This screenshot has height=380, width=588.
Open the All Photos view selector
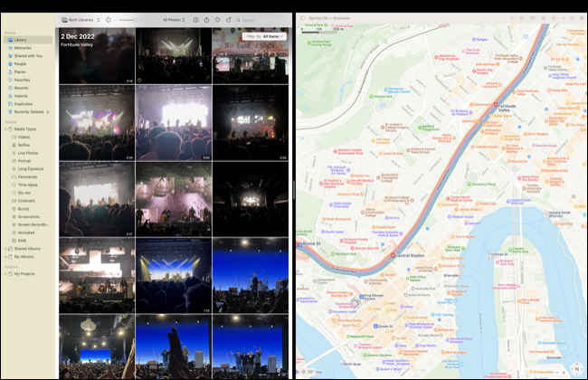coord(173,19)
